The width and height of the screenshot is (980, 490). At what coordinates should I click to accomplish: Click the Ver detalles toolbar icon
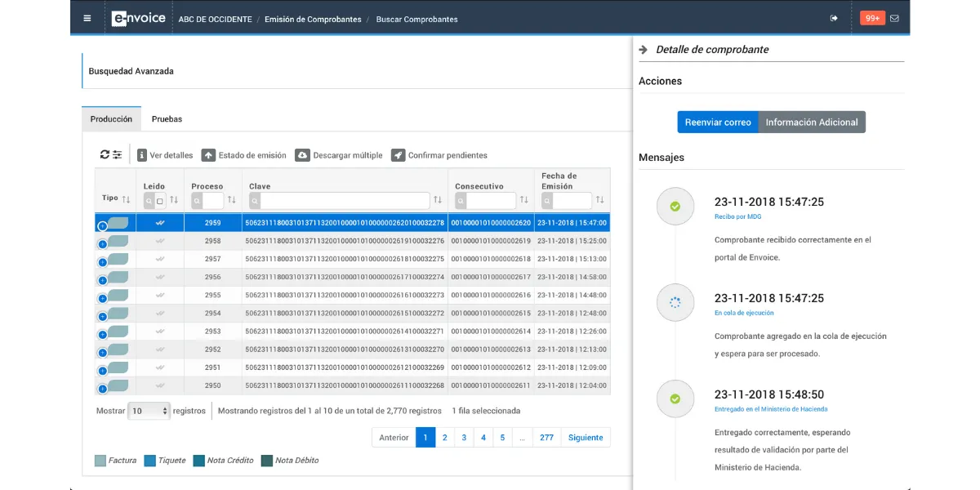[x=142, y=155]
